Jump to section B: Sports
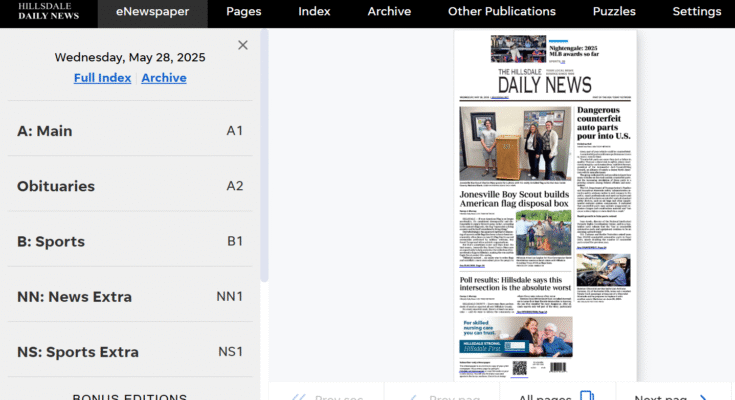The image size is (735, 400). pyautogui.click(x=130, y=242)
